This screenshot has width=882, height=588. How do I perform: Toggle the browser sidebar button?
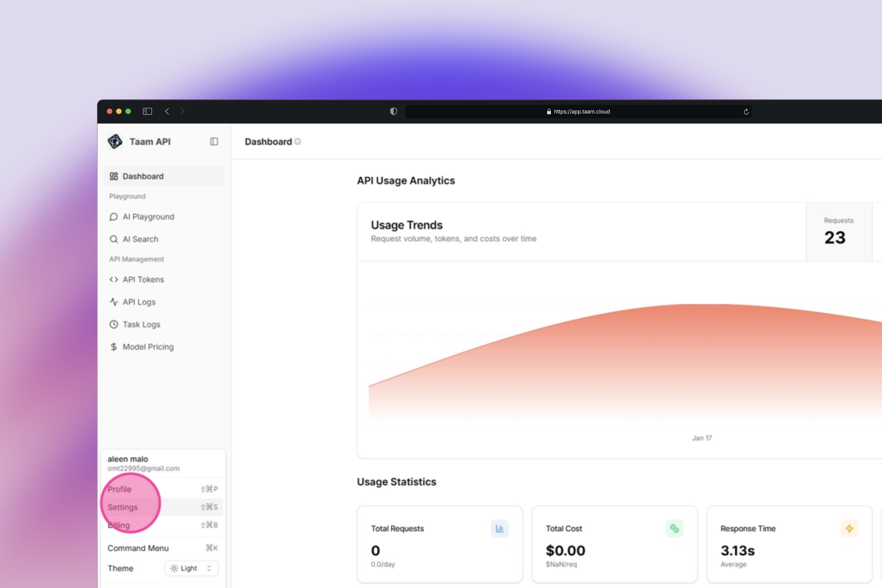click(x=147, y=111)
